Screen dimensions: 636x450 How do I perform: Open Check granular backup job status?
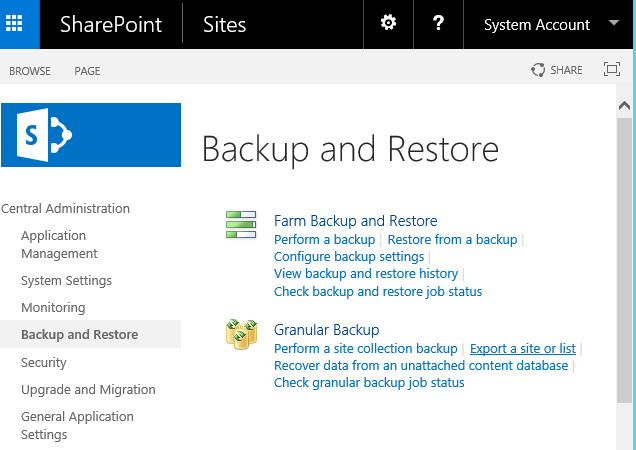[369, 383]
